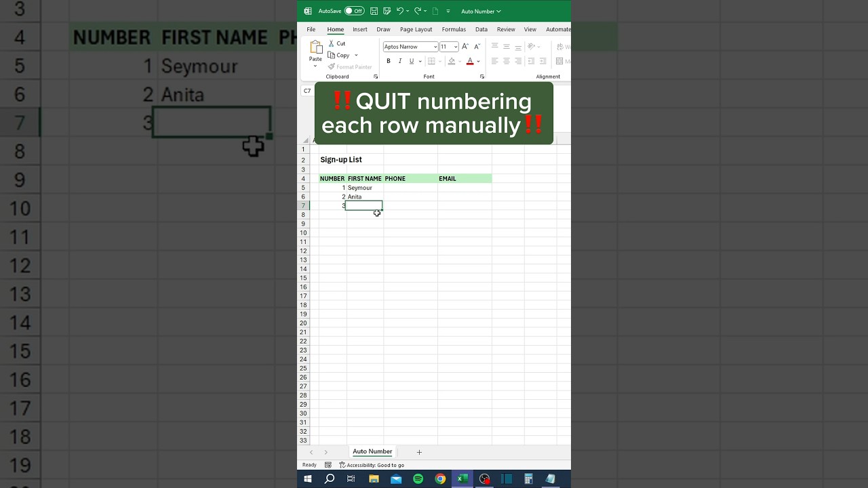Image resolution: width=868 pixels, height=488 pixels.
Task: Select the Auto Number sheet tab
Action: pos(372,451)
